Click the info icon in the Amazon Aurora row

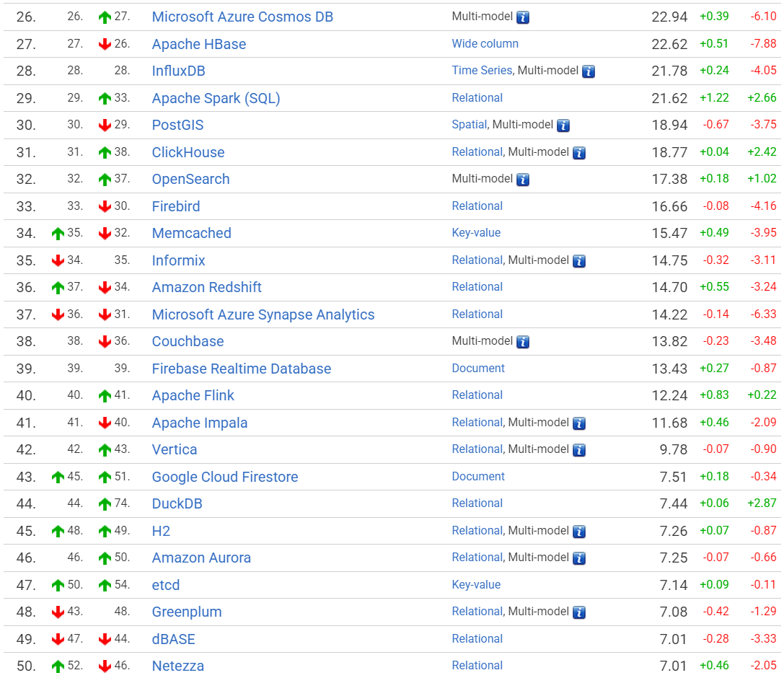579,558
